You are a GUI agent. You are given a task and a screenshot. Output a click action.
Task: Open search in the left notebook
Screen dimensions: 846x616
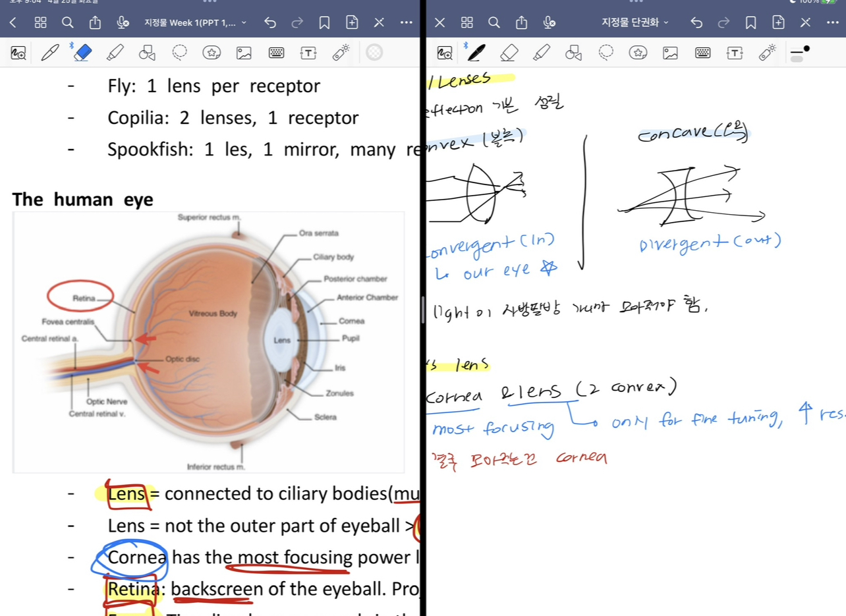click(67, 22)
